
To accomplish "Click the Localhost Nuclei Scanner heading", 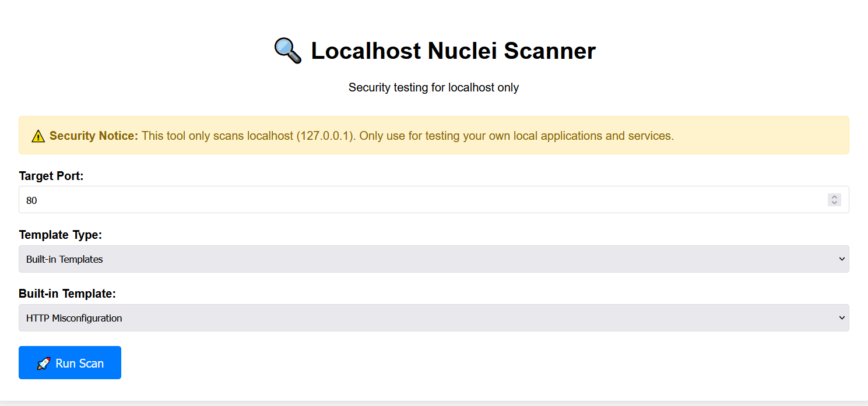I will pyautogui.click(x=453, y=51).
